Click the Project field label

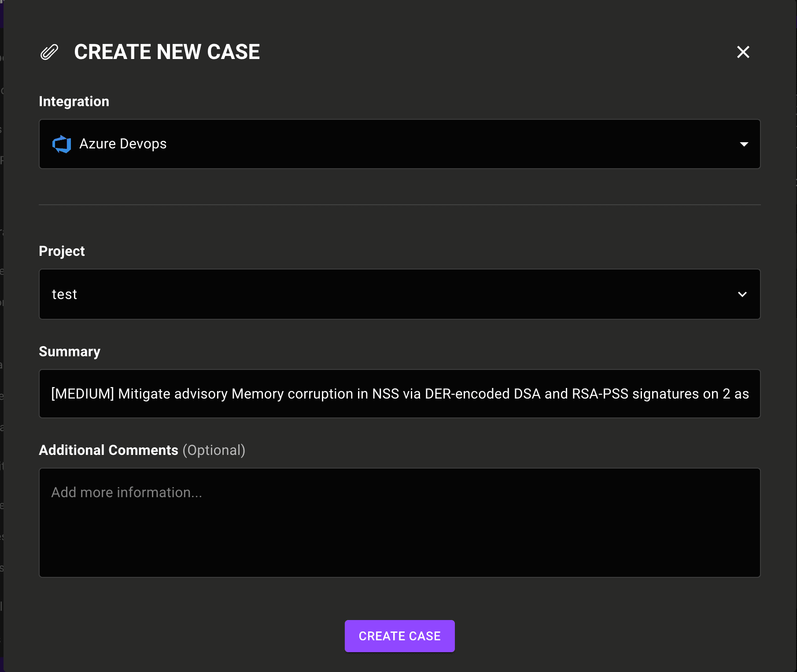62,251
